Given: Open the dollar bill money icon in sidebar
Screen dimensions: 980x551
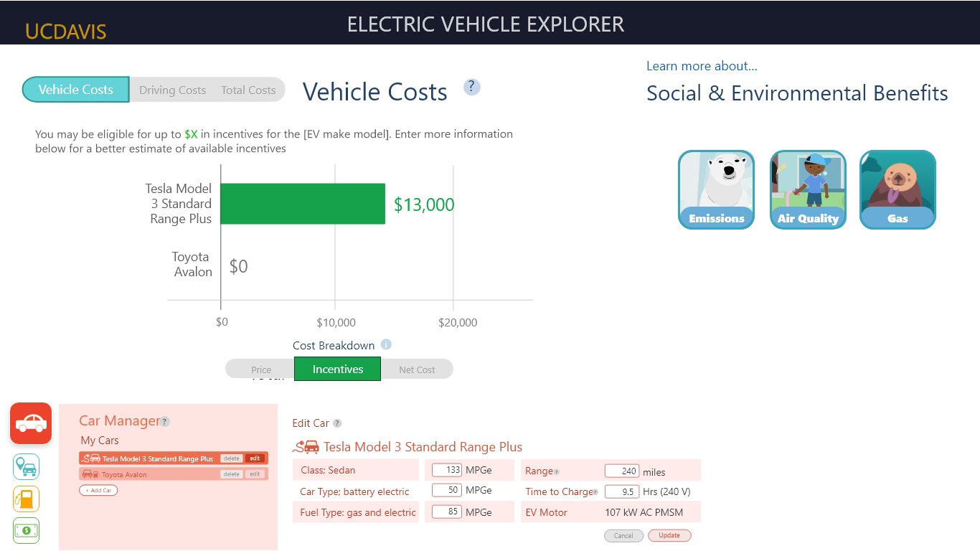Looking at the screenshot, I should pos(26,531).
